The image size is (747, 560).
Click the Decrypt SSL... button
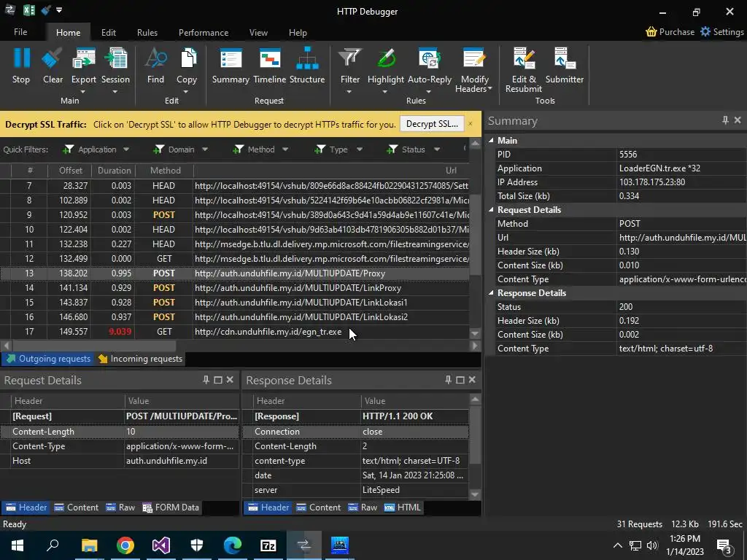[x=432, y=124]
